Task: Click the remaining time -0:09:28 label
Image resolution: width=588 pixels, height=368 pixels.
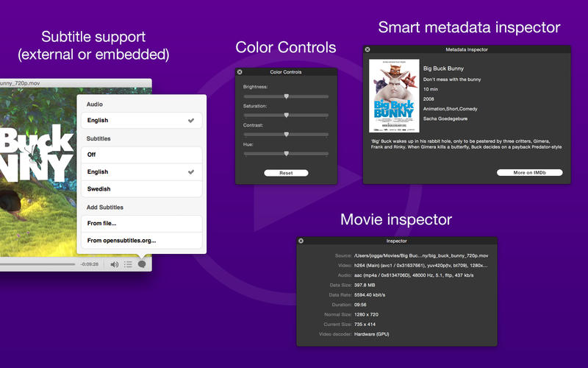Action: [89, 264]
